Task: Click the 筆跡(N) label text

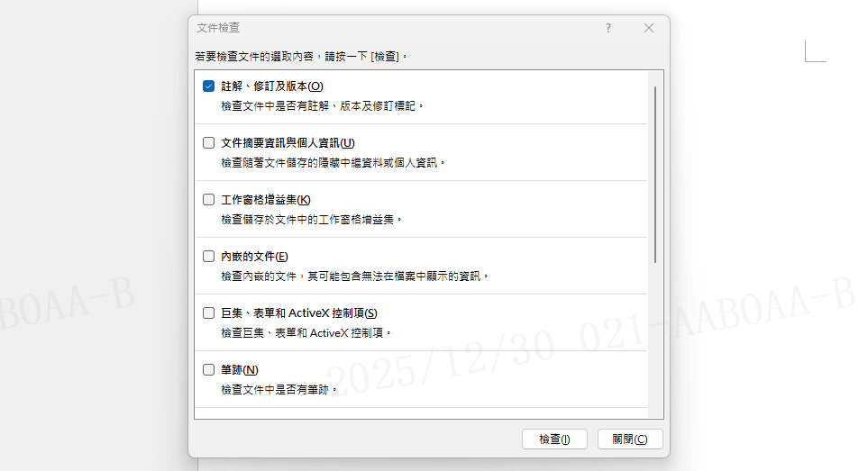Action: (240, 370)
